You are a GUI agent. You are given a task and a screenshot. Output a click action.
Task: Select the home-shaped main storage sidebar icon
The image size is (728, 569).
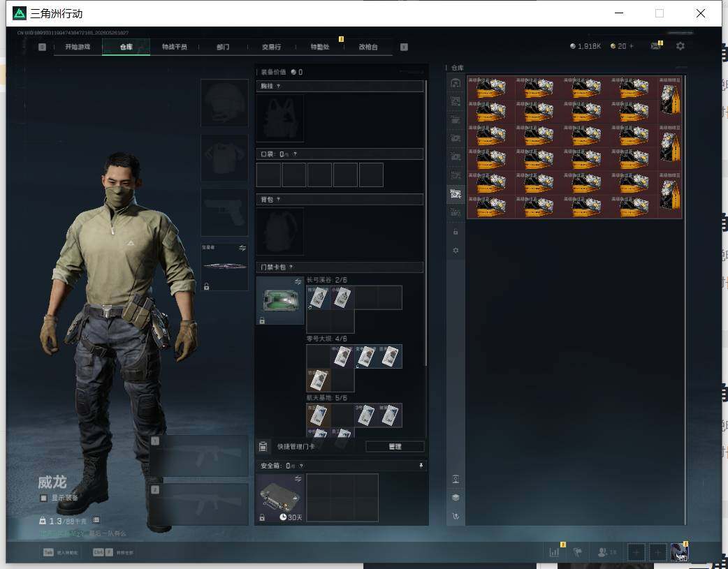tap(456, 83)
